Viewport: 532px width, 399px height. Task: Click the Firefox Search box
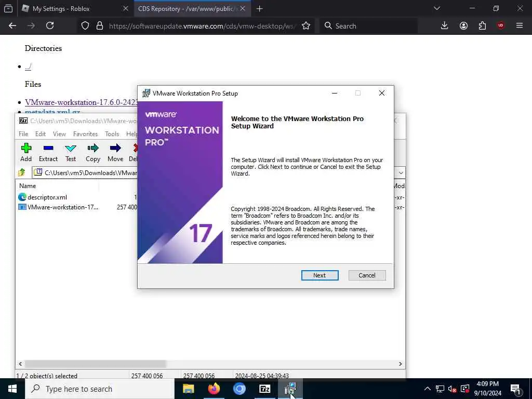click(368, 26)
